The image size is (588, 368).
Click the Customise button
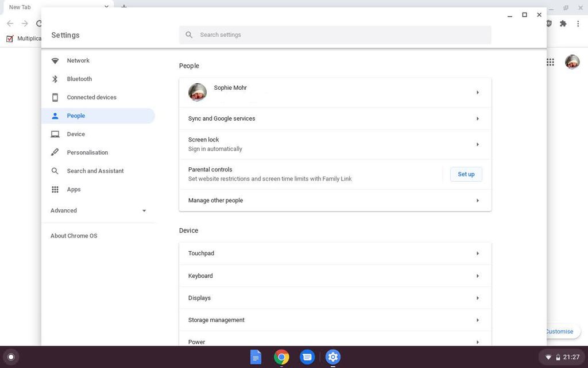[x=559, y=331]
